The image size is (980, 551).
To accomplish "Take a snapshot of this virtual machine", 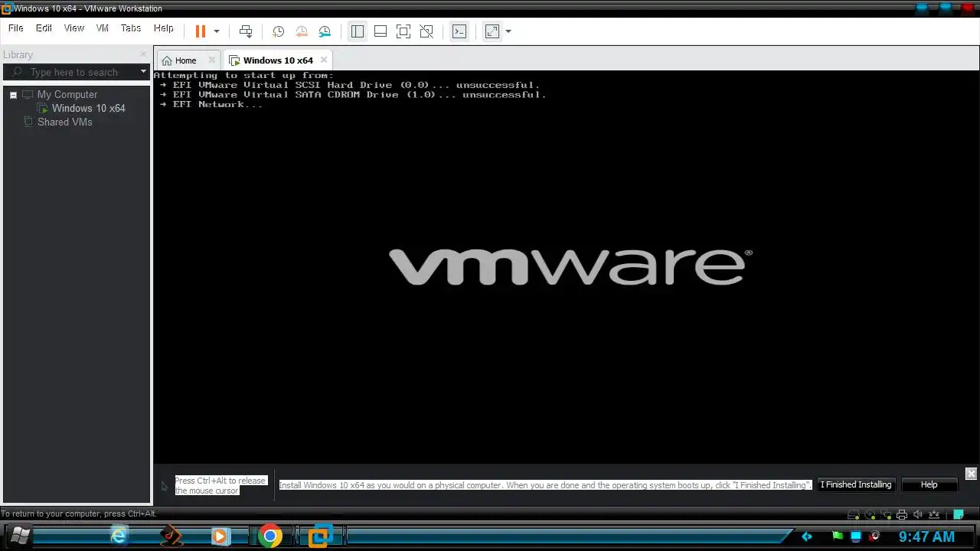I will pyautogui.click(x=279, y=31).
